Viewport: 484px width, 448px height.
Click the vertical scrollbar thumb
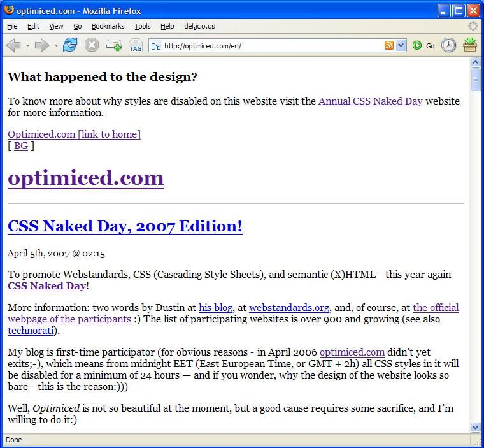pyautogui.click(x=475, y=80)
